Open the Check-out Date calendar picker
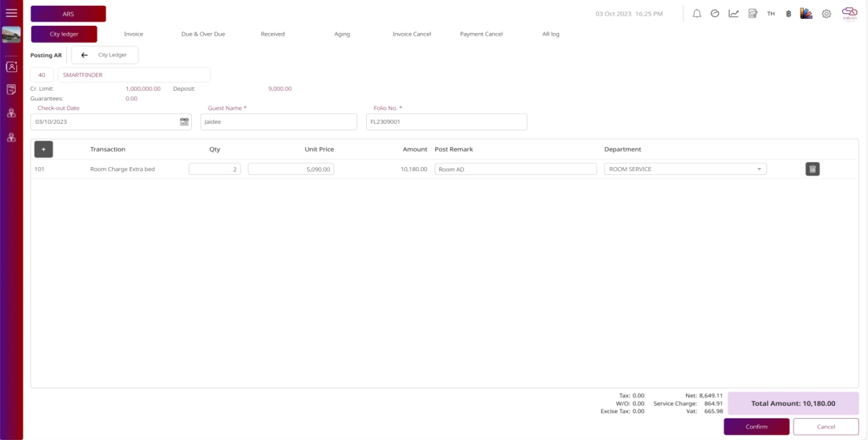 [x=184, y=122]
